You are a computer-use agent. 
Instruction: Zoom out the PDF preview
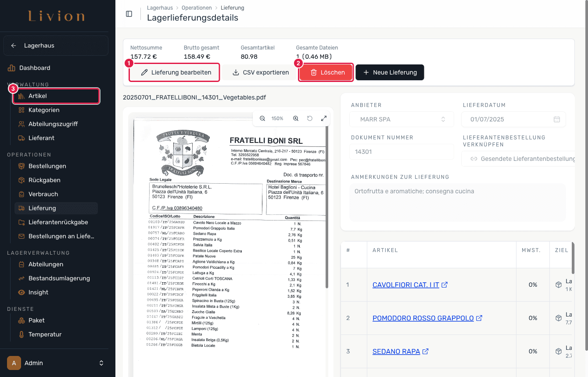pos(262,118)
